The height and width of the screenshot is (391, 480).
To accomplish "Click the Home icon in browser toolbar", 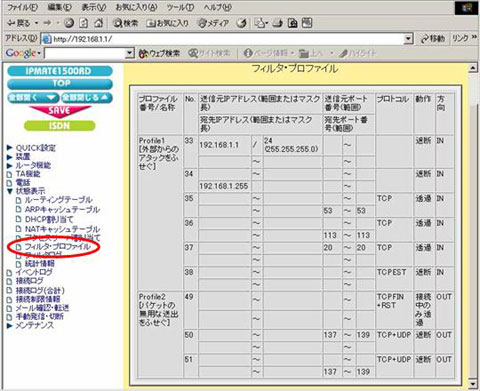I will pyautogui.click(x=98, y=23).
